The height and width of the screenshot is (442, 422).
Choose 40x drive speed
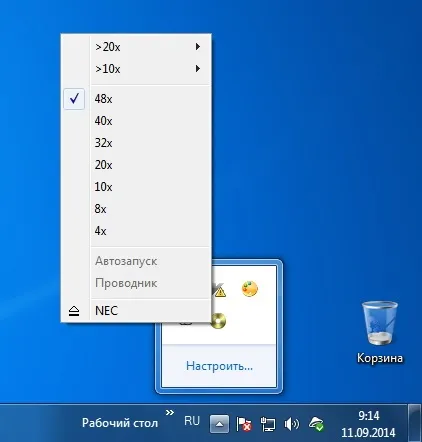(136, 121)
